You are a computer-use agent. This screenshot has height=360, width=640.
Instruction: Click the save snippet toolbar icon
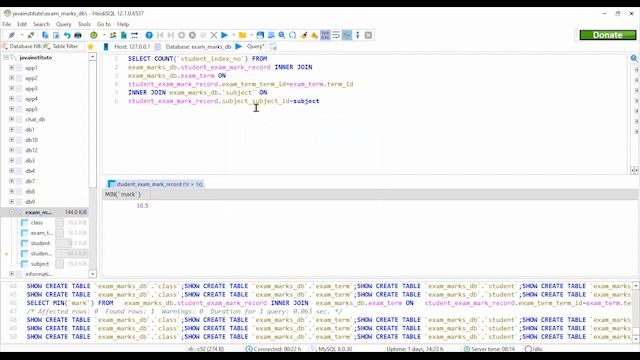tap(271, 36)
